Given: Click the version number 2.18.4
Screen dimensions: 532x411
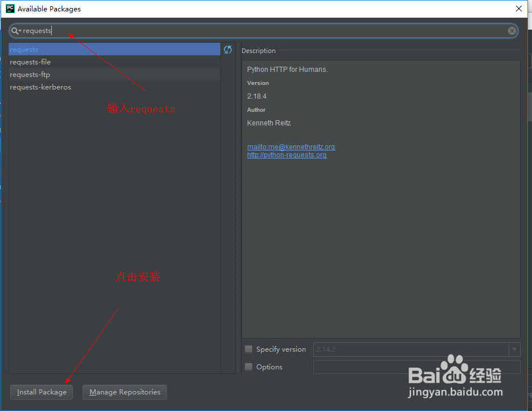Looking at the screenshot, I should click(257, 96).
